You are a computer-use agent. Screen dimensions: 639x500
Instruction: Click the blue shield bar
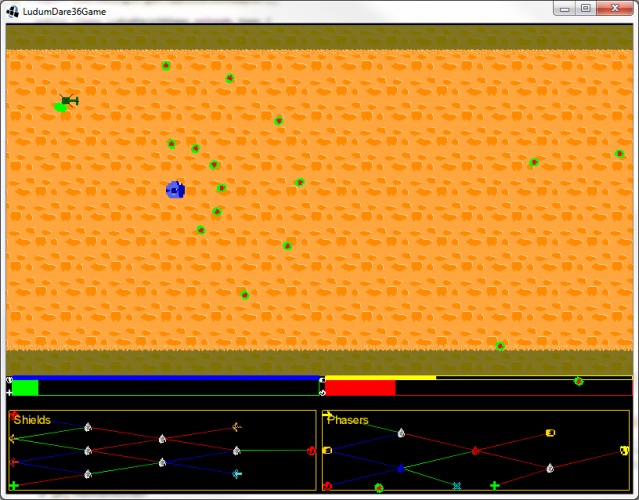[x=166, y=378]
